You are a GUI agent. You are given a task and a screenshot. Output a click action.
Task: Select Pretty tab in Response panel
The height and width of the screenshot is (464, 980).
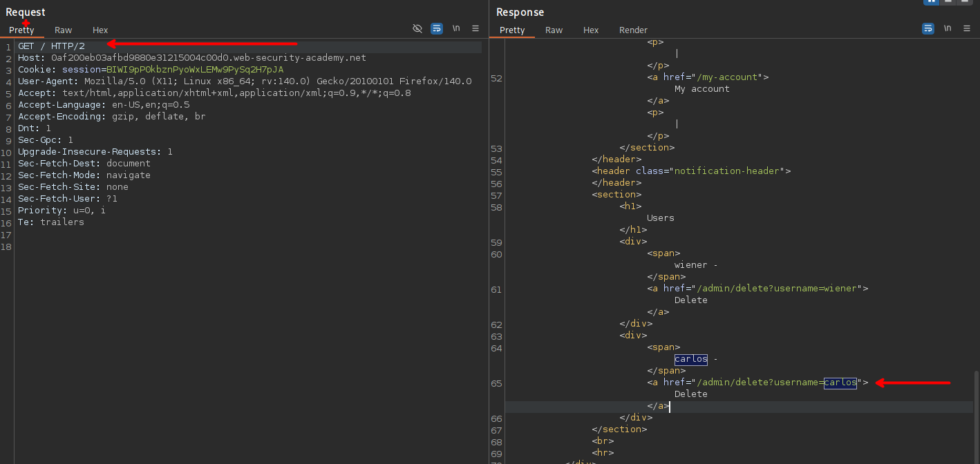512,30
